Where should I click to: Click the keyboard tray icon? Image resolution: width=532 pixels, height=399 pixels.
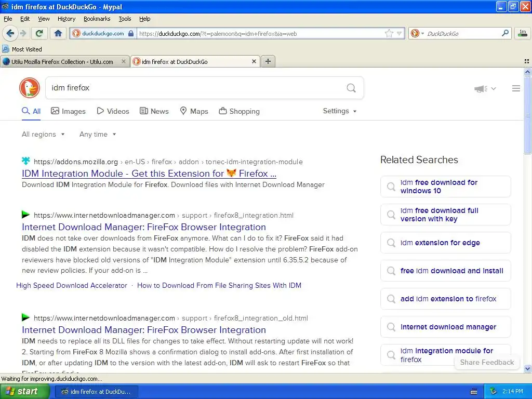[474, 392]
